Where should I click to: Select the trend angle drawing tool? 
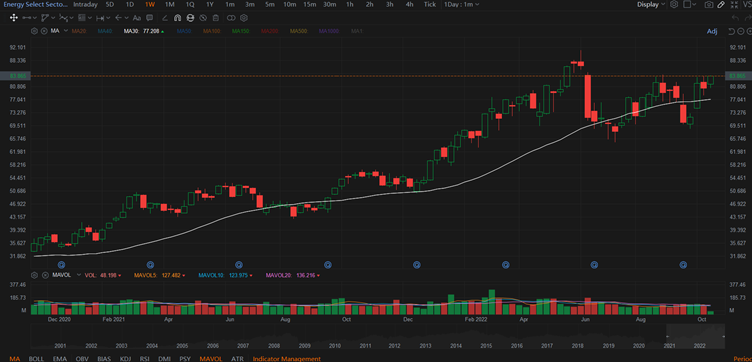45,18
